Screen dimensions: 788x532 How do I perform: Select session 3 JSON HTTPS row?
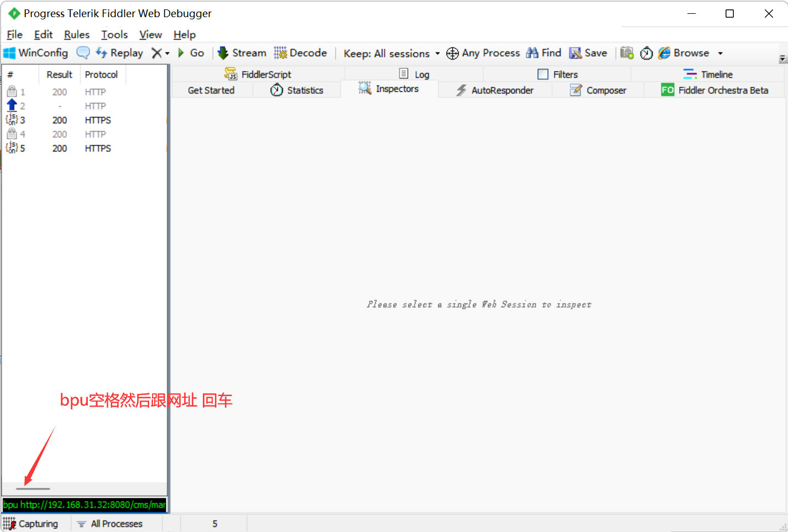pos(85,120)
